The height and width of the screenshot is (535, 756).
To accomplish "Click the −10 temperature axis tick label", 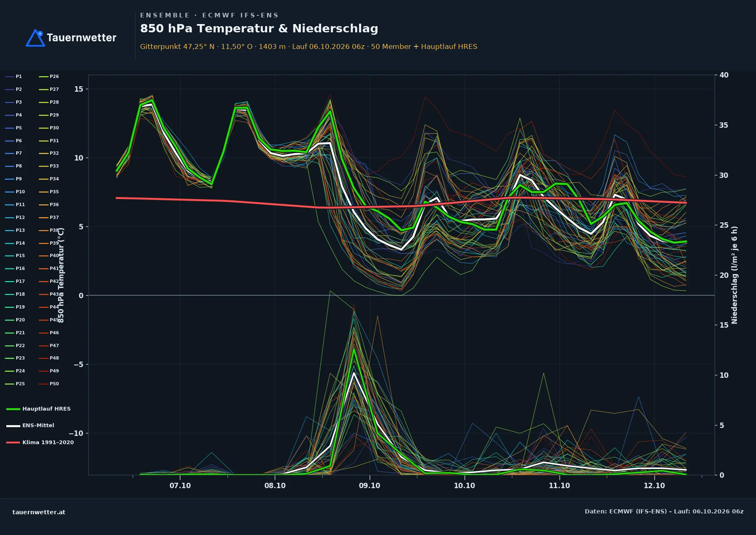I will [76, 433].
